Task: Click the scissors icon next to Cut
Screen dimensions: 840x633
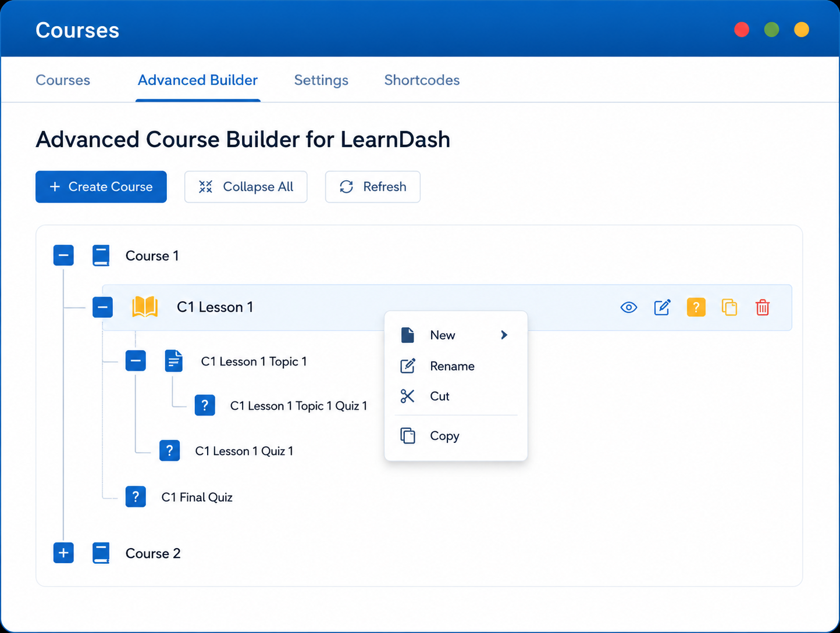Action: click(408, 396)
